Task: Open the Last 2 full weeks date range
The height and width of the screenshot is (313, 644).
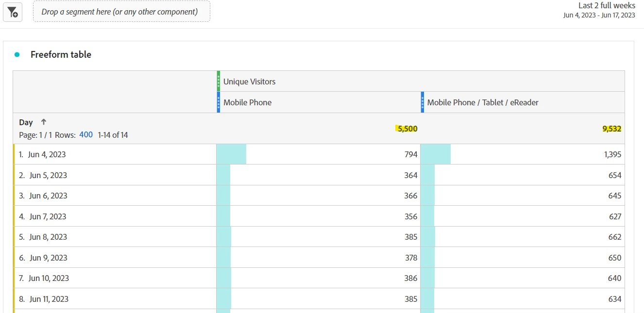Action: (607, 5)
